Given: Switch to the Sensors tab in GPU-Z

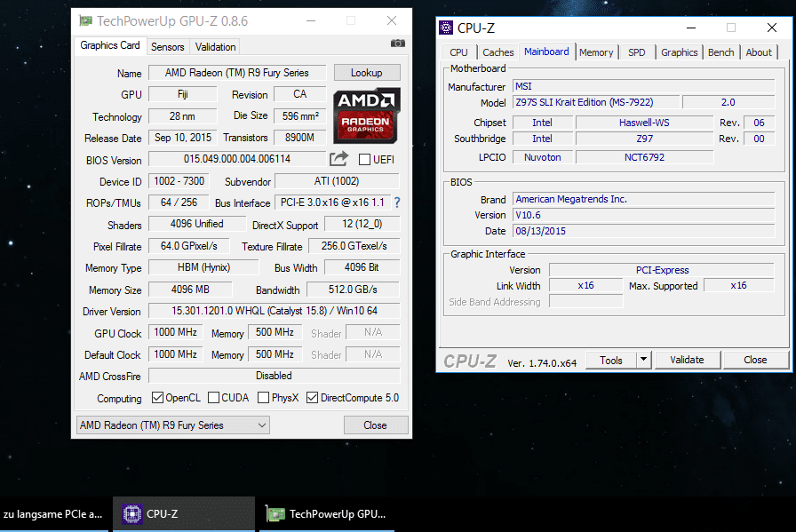Looking at the screenshot, I should tap(168, 47).
